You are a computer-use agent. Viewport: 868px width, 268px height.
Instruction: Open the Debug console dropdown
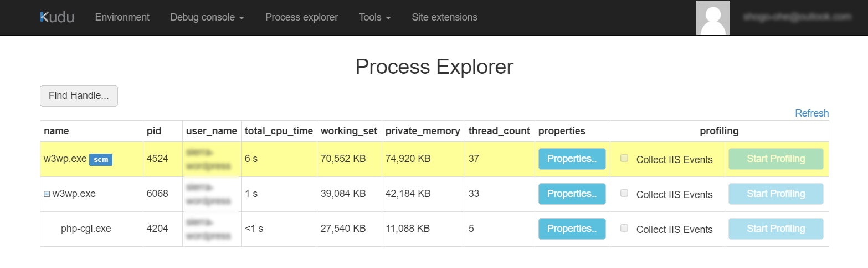click(x=207, y=17)
